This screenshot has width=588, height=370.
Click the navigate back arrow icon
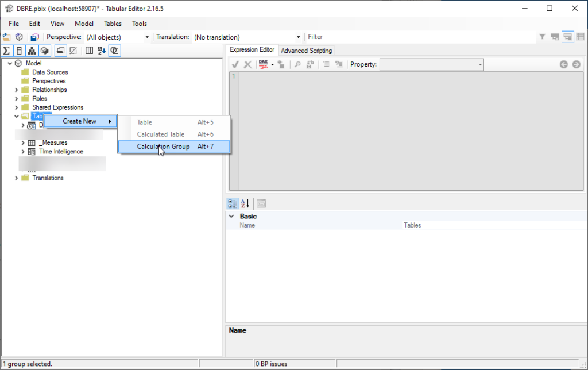pyautogui.click(x=564, y=64)
